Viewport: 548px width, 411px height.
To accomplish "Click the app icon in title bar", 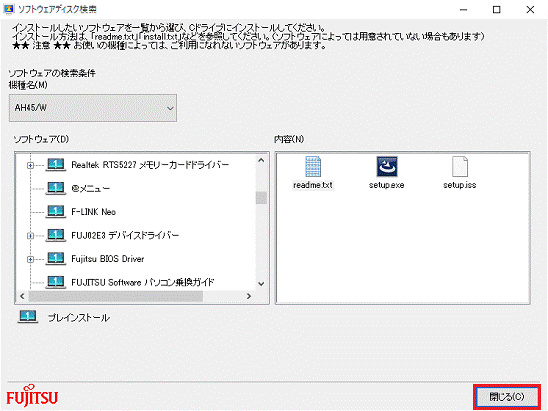I will pos(8,9).
